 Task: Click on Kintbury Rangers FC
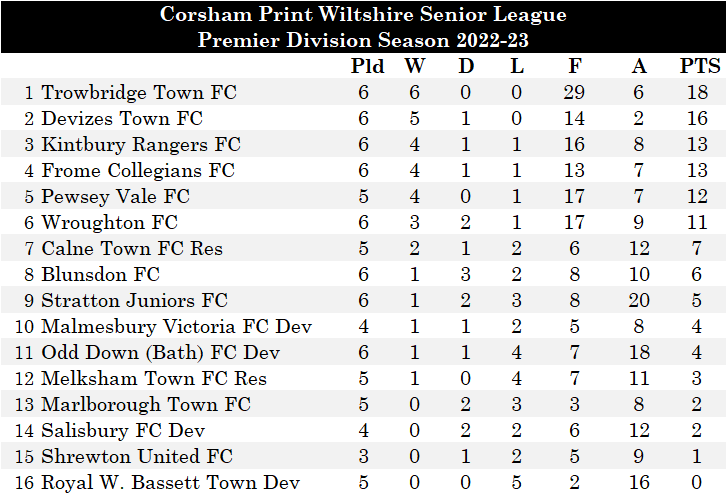tap(141, 145)
